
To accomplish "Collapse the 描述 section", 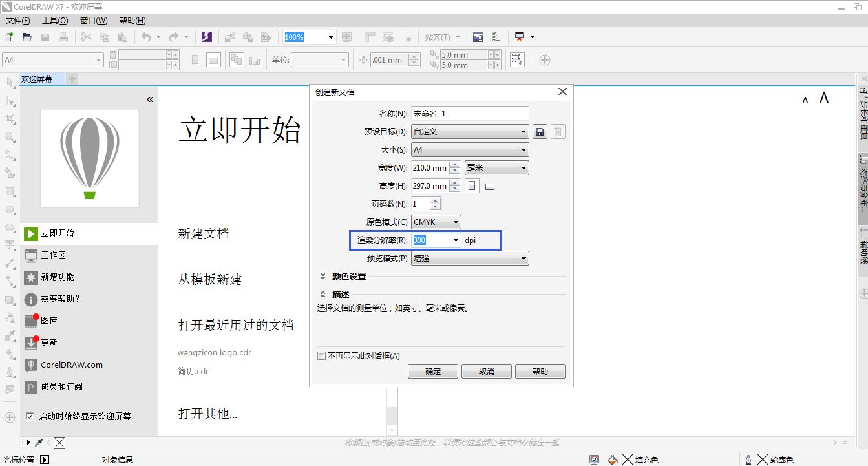I will click(x=323, y=295).
